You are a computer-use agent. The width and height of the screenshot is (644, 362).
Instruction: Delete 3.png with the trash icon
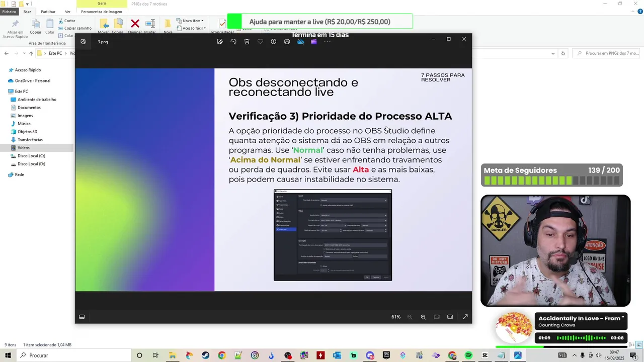point(247,42)
